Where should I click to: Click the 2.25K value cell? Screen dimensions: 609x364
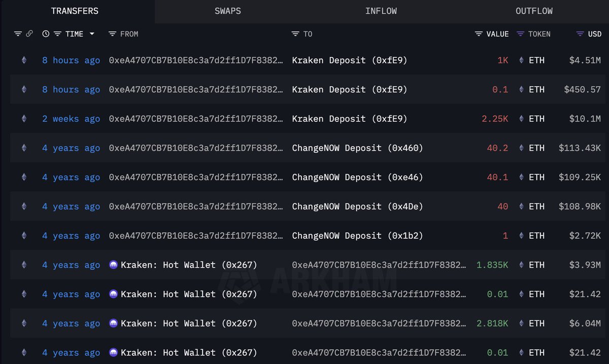pos(495,119)
